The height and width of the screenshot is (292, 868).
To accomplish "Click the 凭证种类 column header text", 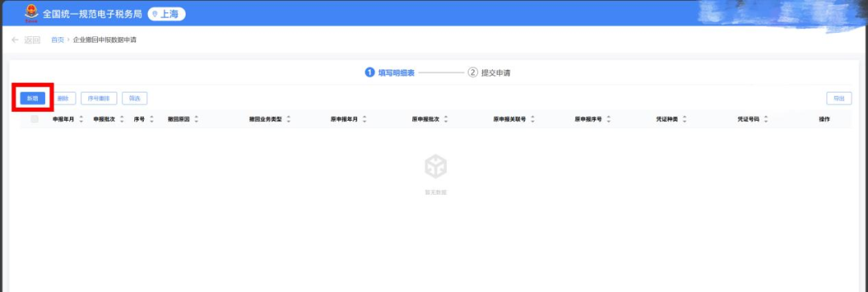I will tap(667, 119).
